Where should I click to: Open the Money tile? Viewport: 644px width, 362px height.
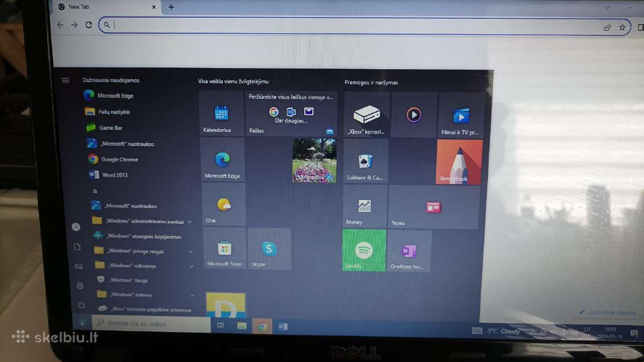365,207
